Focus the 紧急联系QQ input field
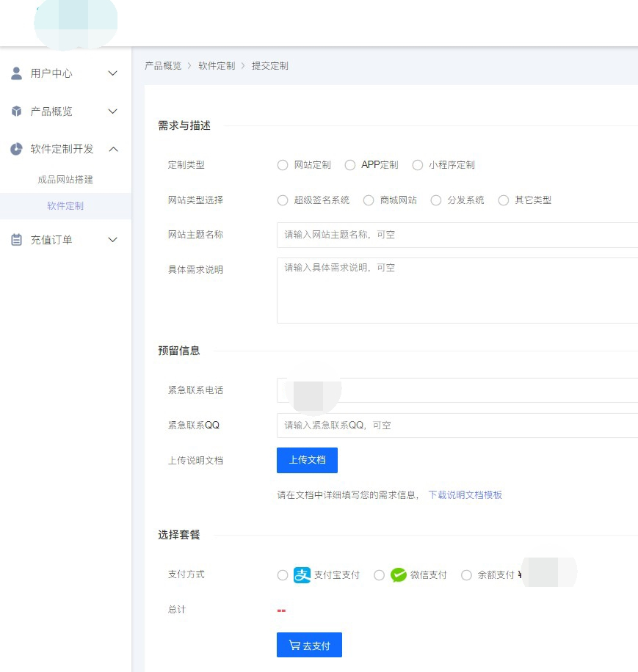This screenshot has height=672, width=638. pos(457,426)
